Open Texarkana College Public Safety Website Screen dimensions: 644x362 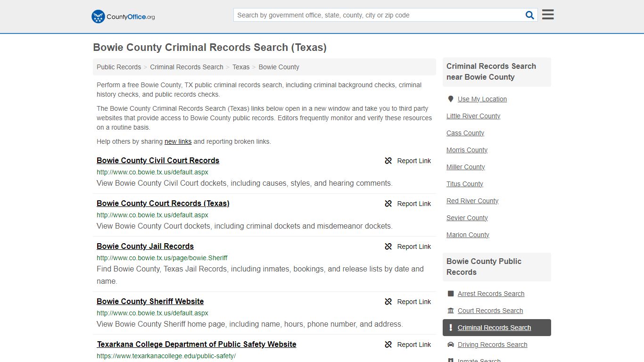[197, 344]
